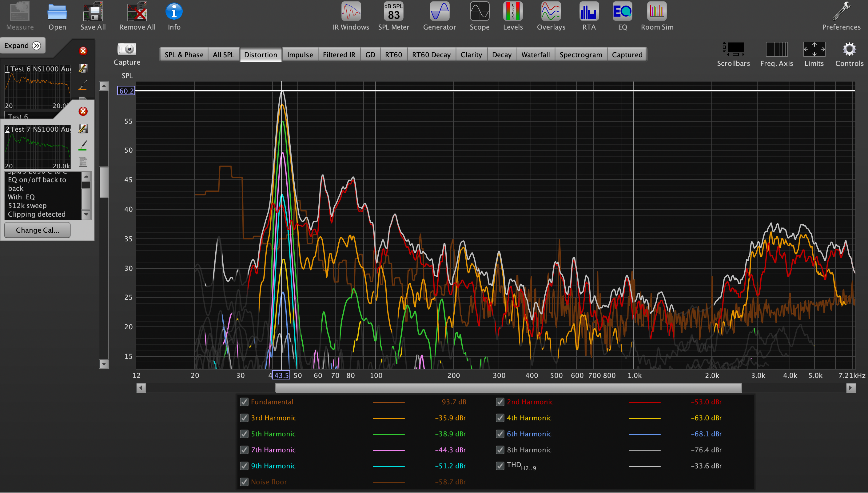
Task: Remove the Test 6 measurement with red X
Action: [x=83, y=51]
